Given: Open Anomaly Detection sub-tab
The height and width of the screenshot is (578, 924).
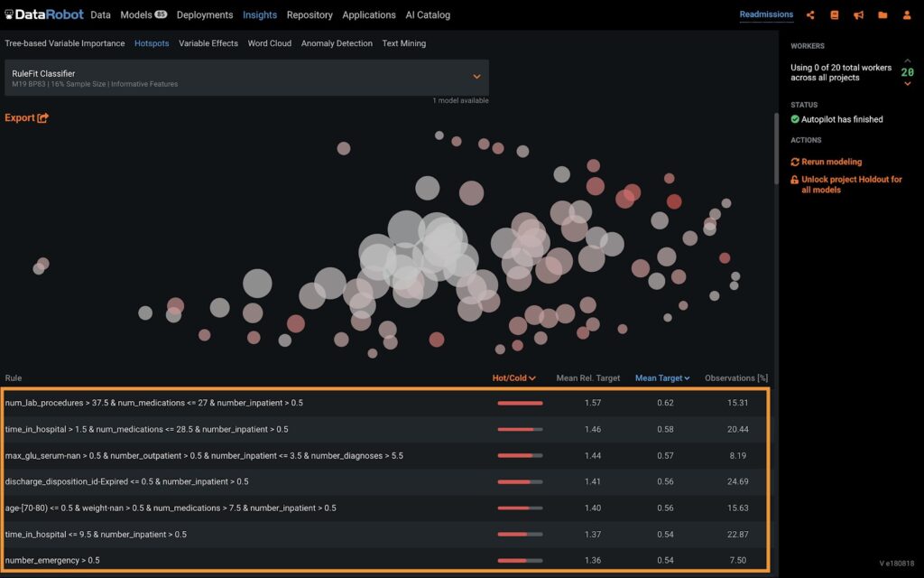Looking at the screenshot, I should 337,43.
